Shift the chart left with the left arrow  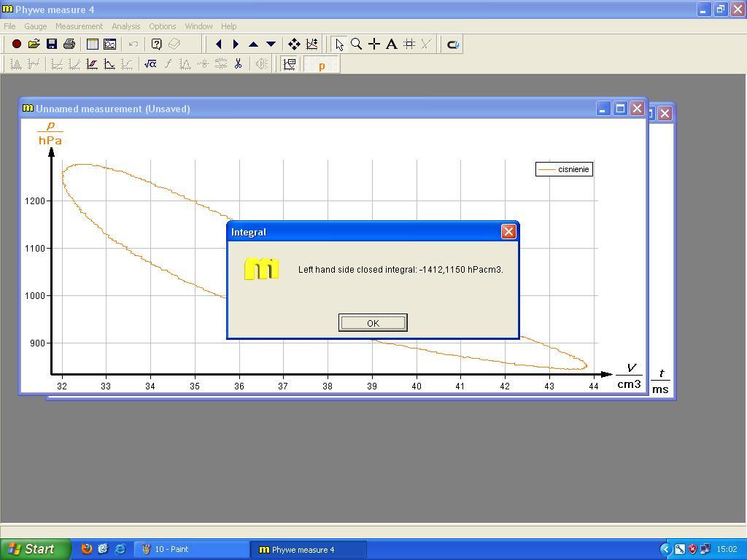click(219, 44)
